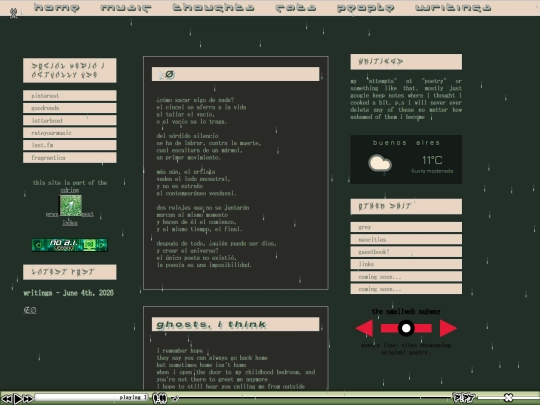Go to the music section
Image resolution: width=540 pixels, height=405 pixels.
click(126, 8)
